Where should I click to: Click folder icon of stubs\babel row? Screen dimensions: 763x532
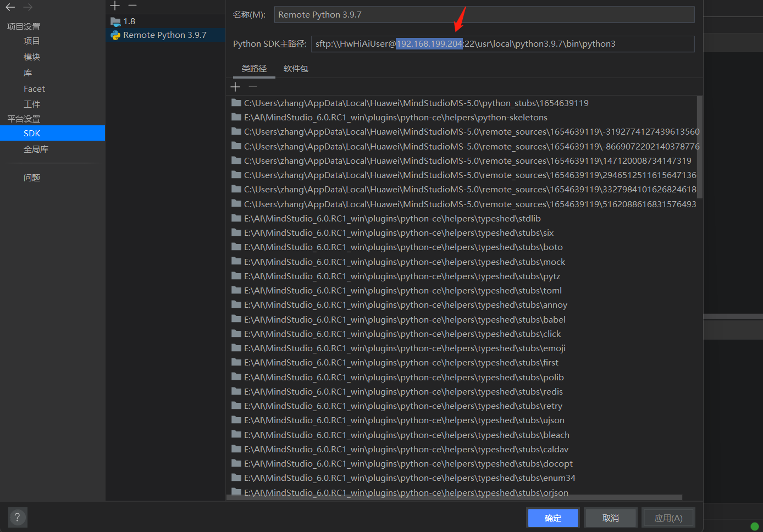(x=237, y=319)
